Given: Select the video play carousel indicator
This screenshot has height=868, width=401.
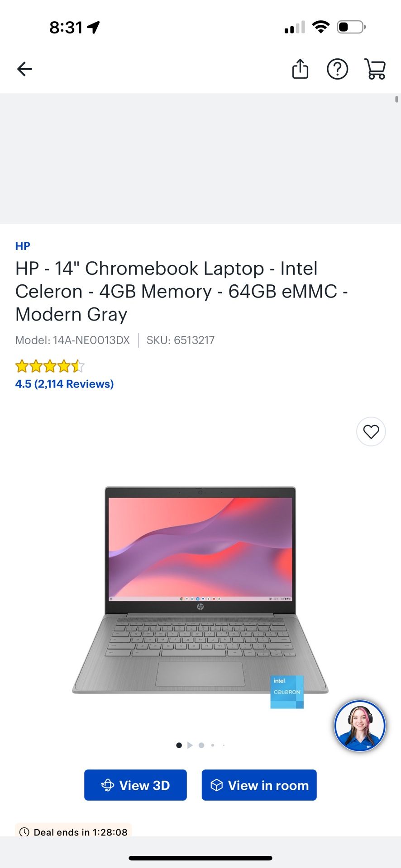Looking at the screenshot, I should coord(190,745).
